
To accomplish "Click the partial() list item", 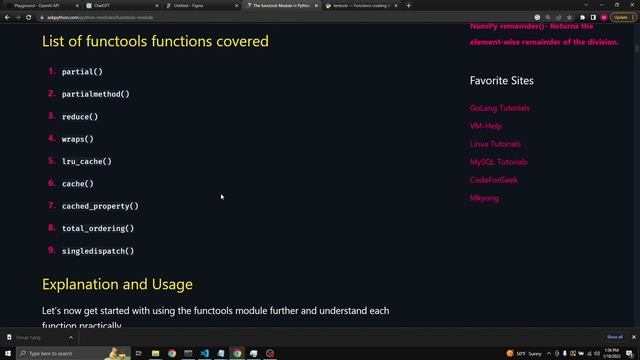I will coord(82,72).
